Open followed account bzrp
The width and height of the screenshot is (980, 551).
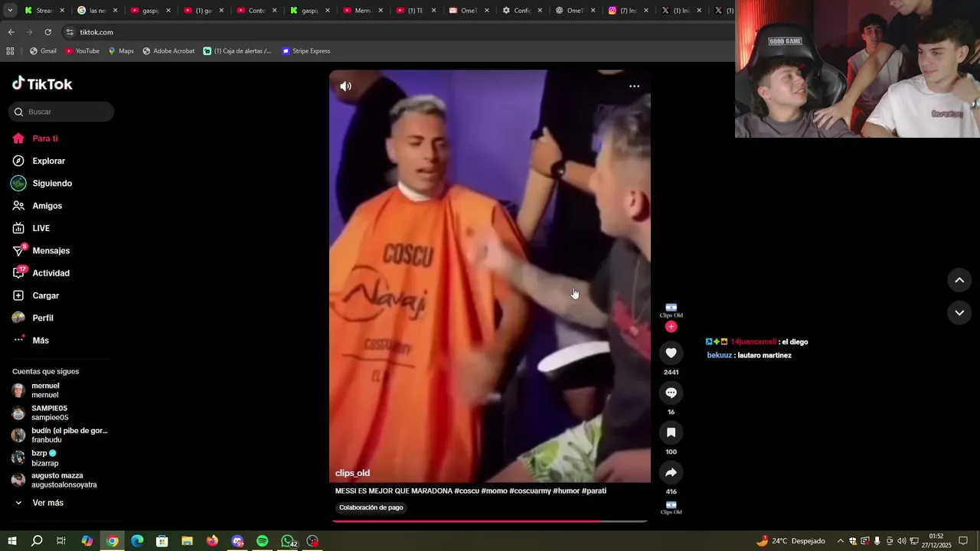pos(34,458)
